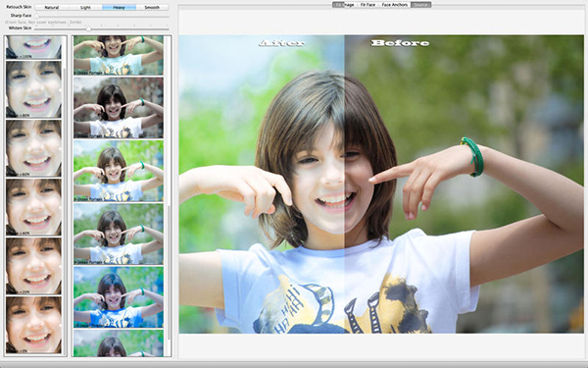588x368 pixels.
Task: Choose the Heavy retouch skin mode
Action: click(119, 7)
